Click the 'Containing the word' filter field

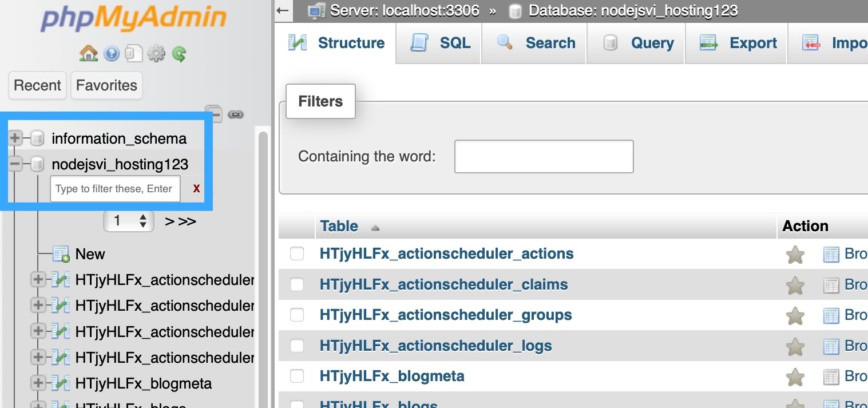coord(544,156)
